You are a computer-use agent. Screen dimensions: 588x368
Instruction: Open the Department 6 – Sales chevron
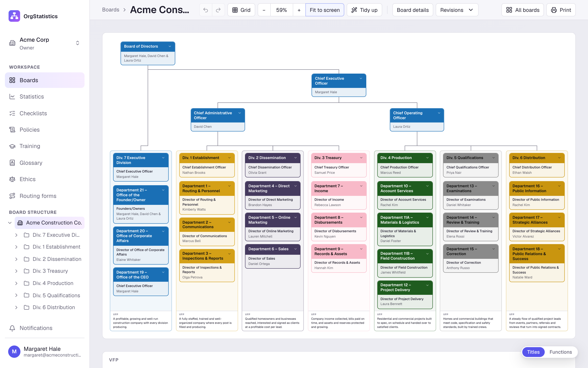pyautogui.click(x=295, y=249)
